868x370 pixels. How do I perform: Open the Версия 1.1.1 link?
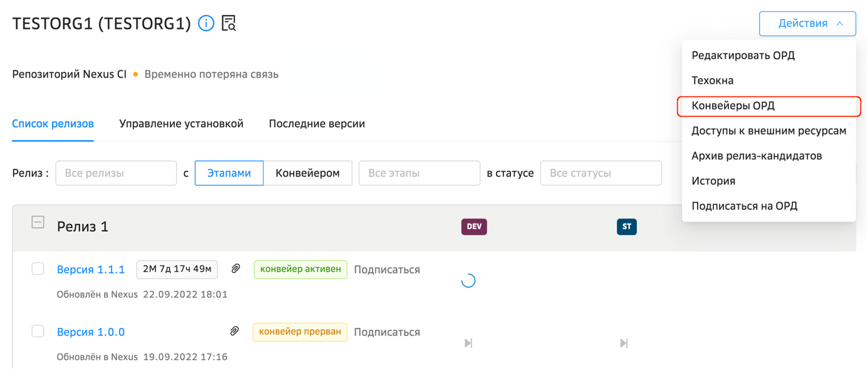91,270
